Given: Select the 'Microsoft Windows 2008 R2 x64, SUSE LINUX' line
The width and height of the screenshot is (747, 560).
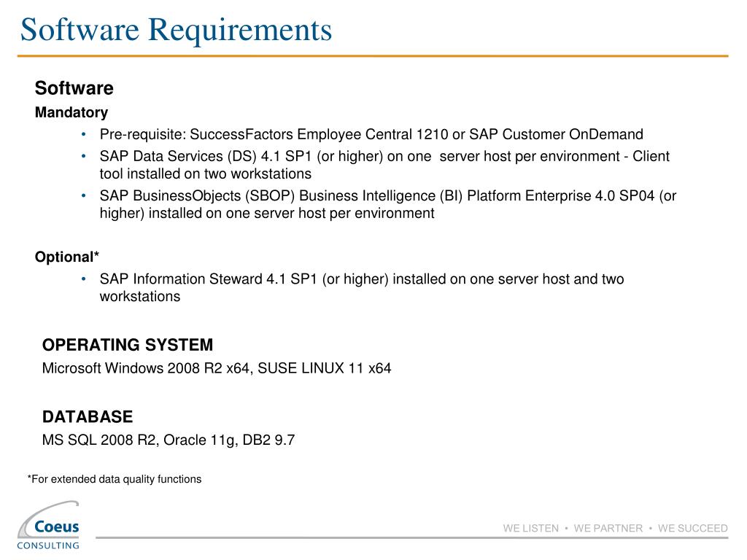Looking at the screenshot, I should (x=217, y=368).
